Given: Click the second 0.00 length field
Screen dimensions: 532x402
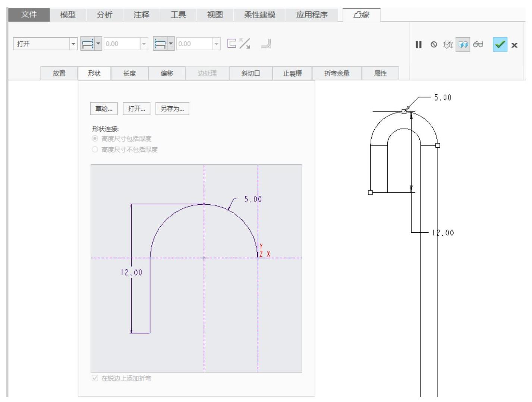Looking at the screenshot, I should 195,44.
